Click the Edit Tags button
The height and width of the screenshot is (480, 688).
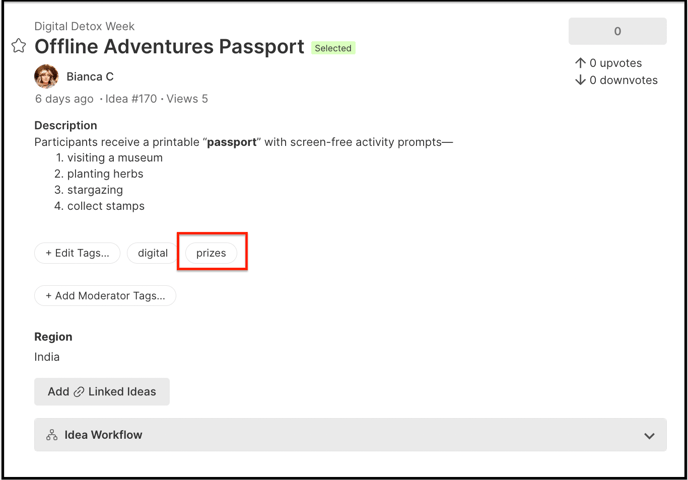tap(77, 253)
